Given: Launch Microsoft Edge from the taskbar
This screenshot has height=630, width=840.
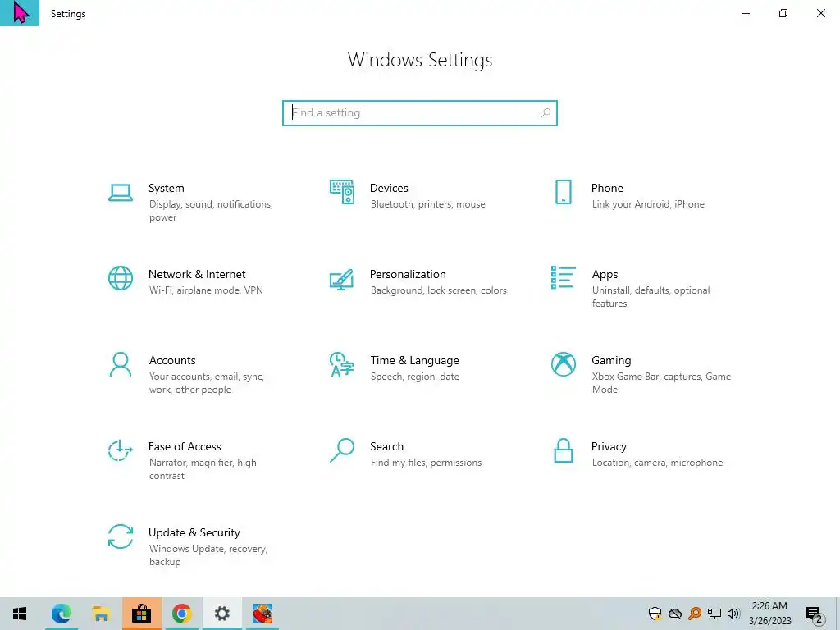Looking at the screenshot, I should pyautogui.click(x=61, y=614).
